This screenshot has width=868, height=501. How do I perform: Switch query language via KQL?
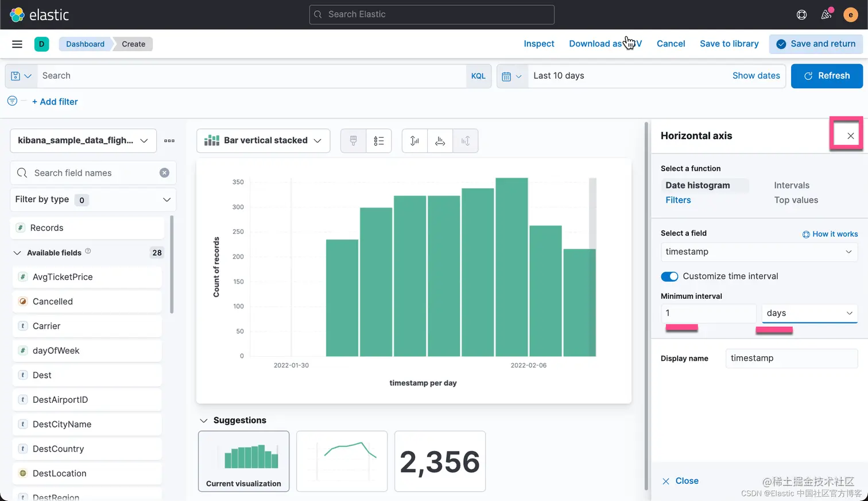[478, 76]
